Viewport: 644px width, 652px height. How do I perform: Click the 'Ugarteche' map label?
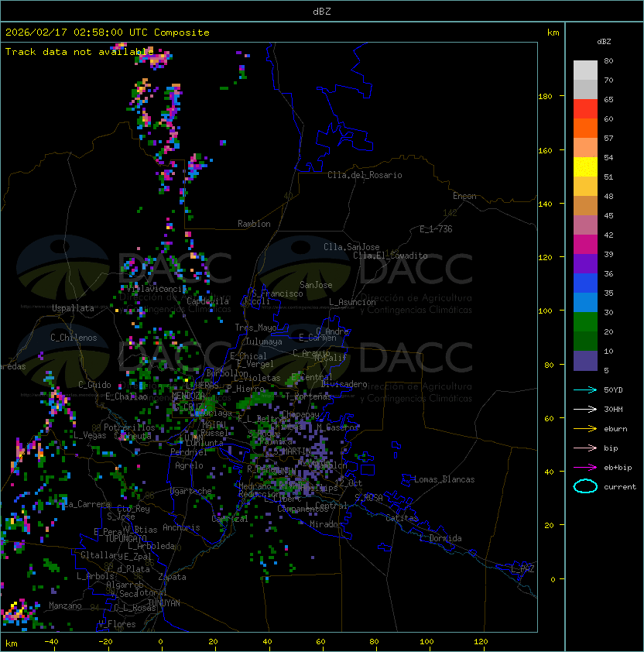point(191,491)
